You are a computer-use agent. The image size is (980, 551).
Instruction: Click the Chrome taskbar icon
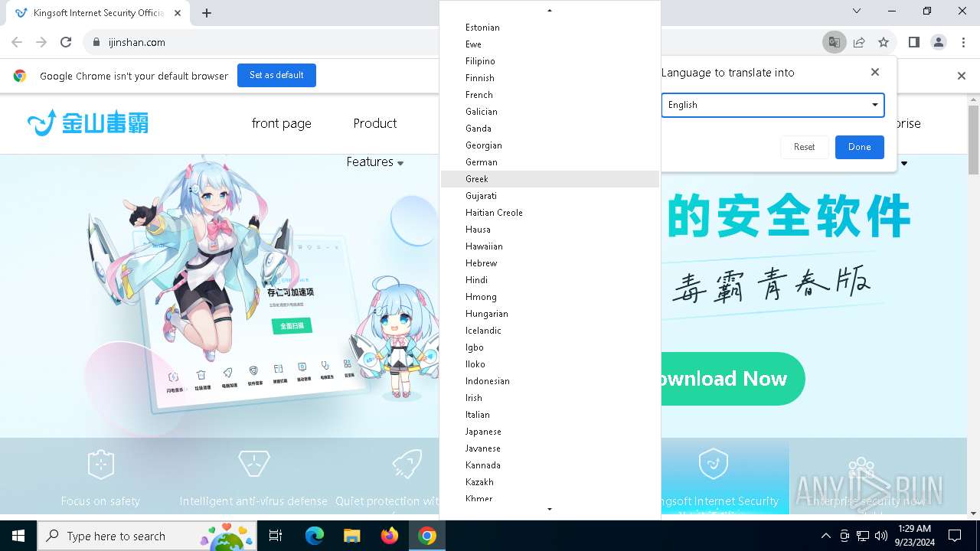click(x=426, y=536)
